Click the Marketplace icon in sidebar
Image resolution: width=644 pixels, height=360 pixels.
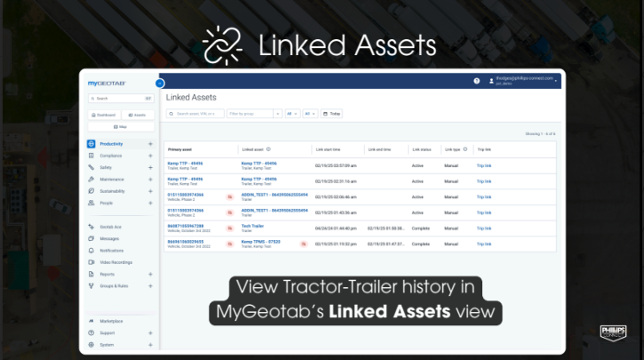click(x=91, y=321)
